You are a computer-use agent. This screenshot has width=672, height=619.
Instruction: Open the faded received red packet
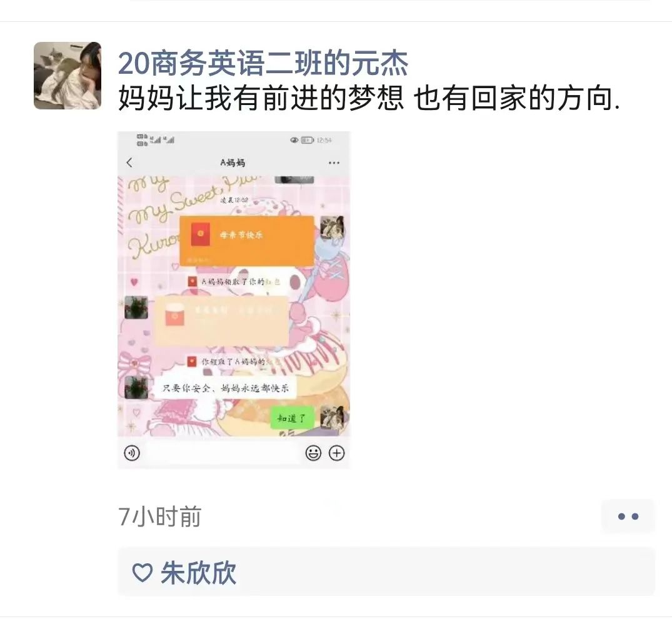221,321
